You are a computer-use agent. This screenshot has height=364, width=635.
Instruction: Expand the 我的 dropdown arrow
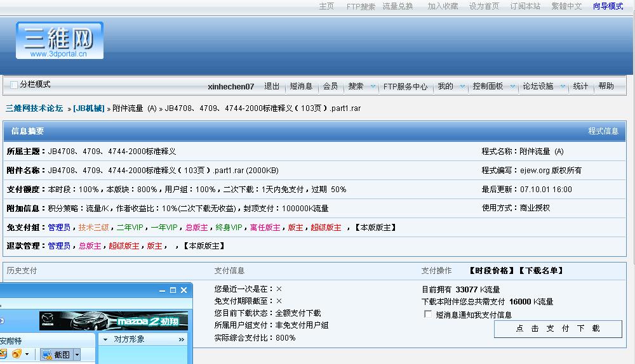462,86
